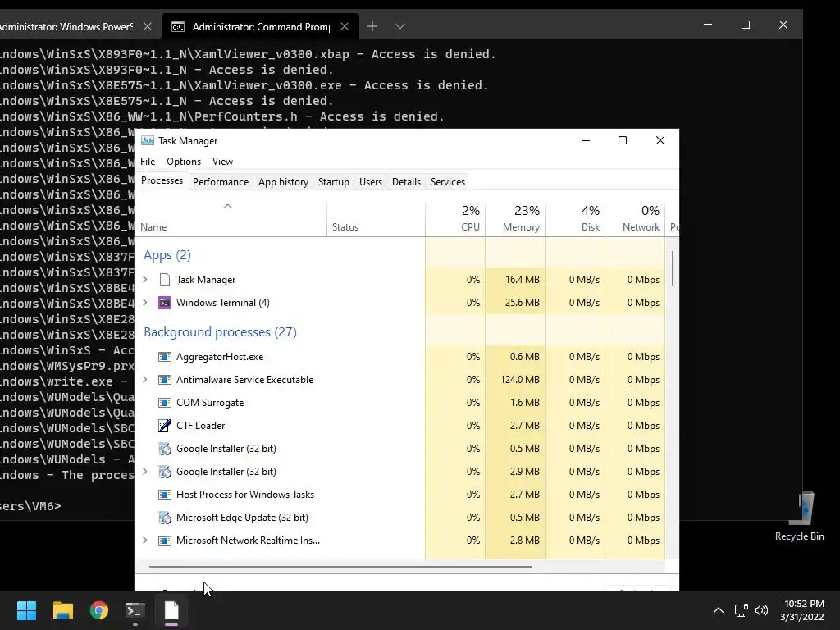This screenshot has height=630, width=840.
Task: Switch to Windows Terminal taskbar icon
Action: (135, 610)
